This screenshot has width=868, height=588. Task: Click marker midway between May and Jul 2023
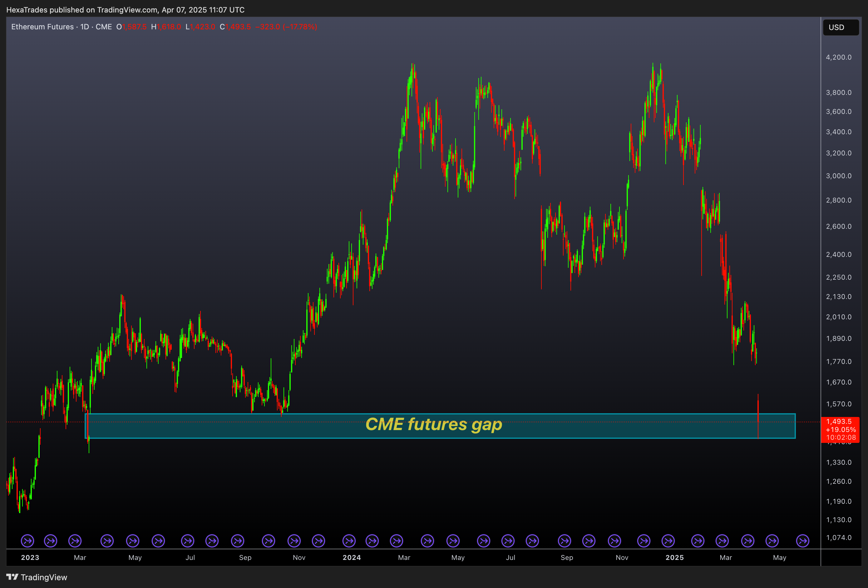158,541
